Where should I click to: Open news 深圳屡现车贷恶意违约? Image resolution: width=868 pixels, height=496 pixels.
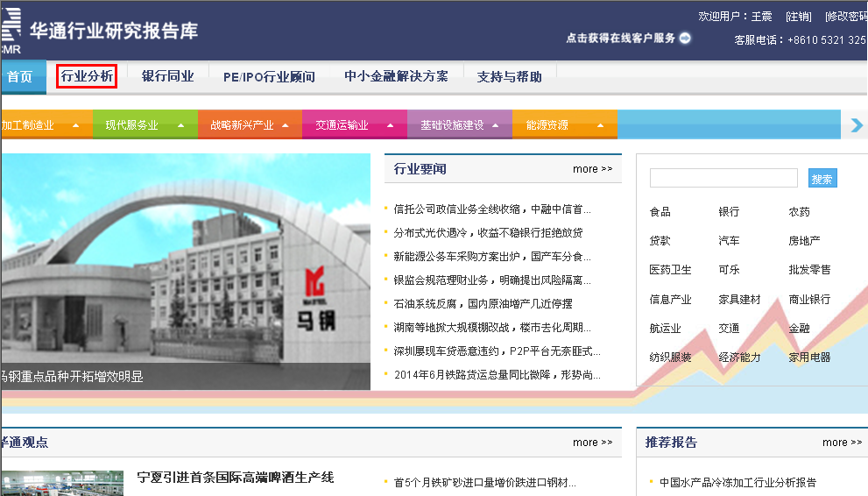coord(497,351)
